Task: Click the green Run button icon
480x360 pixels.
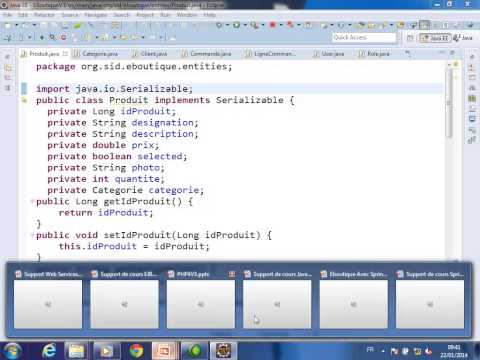Action: [x=236, y=25]
